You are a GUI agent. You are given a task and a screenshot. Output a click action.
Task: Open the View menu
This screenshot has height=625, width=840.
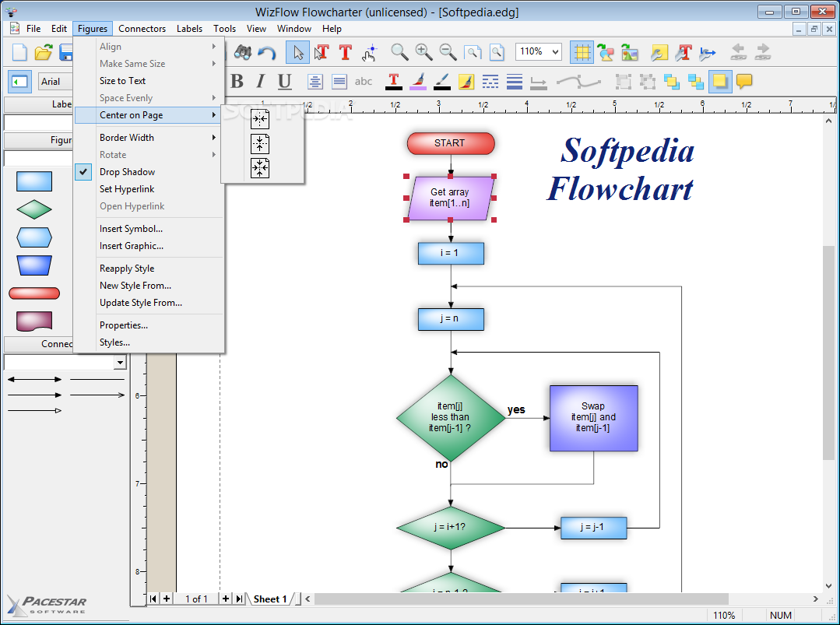pyautogui.click(x=256, y=29)
